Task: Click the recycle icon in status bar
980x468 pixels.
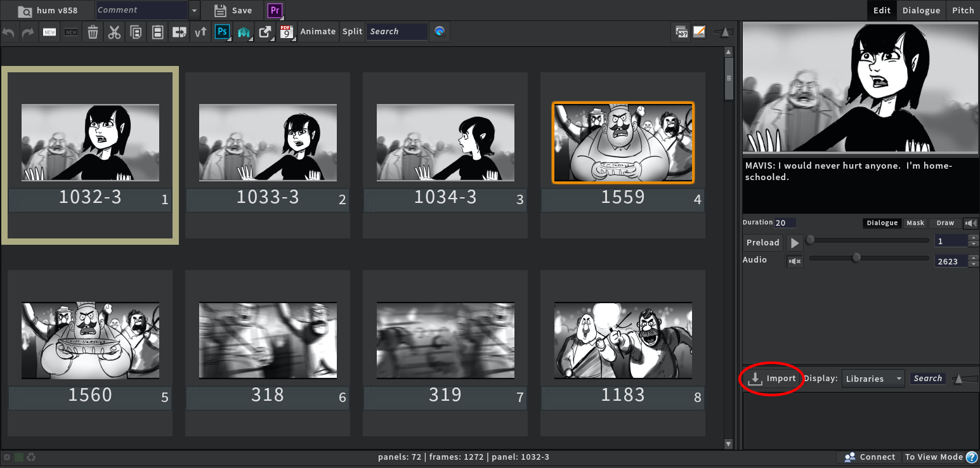Action: tap(30, 457)
